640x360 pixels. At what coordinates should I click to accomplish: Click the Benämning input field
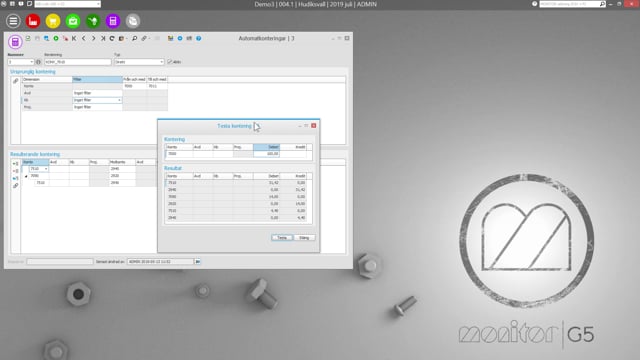click(78, 62)
